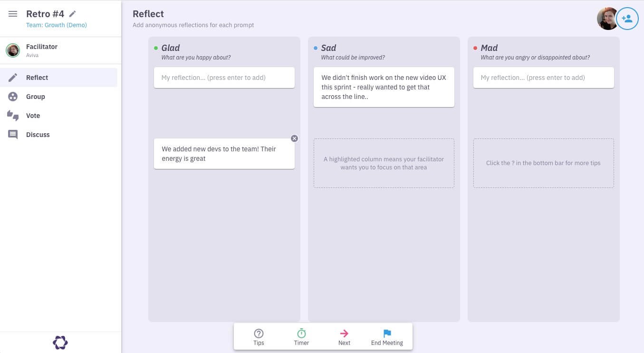The image size is (644, 353).
Task: Click the add teammate icon
Action: (x=627, y=19)
